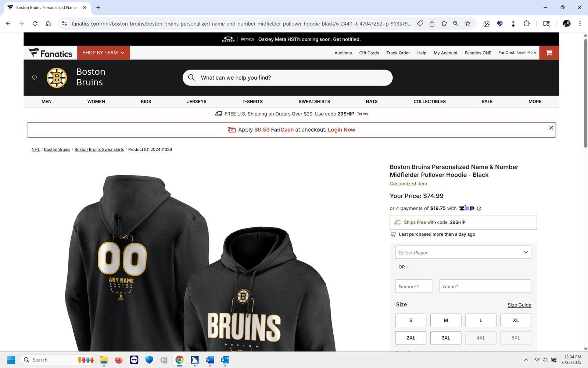Go to Auctions
This screenshot has width=588, height=368.
(343, 53)
